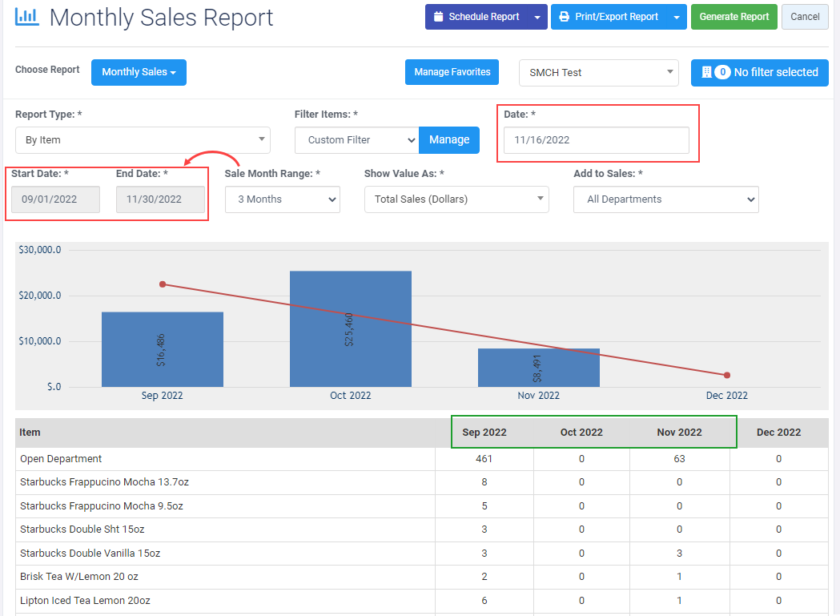Expand the SMCH Test store dropdown
This screenshot has width=840, height=616.
598,72
